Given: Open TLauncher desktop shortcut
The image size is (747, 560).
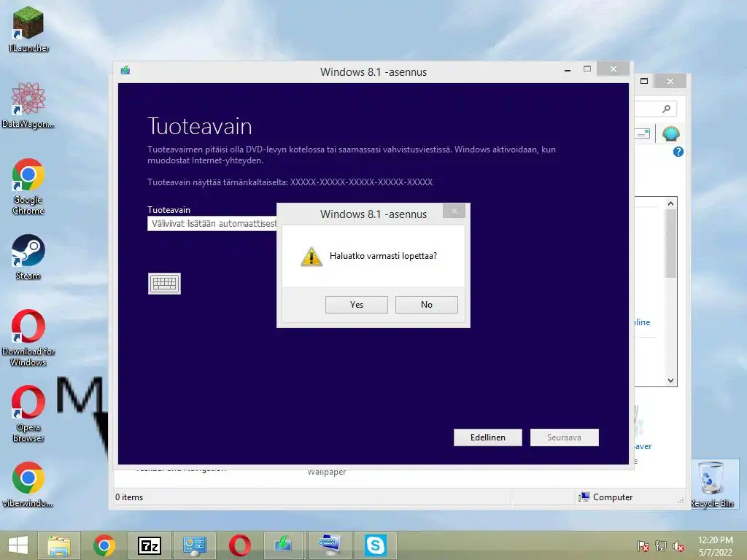Looking at the screenshot, I should coord(28,28).
